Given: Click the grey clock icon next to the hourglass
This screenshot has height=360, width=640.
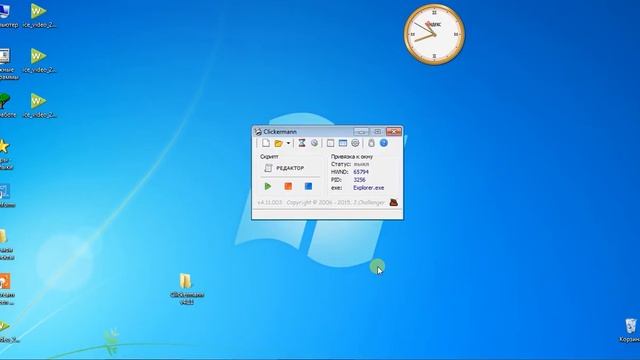Looking at the screenshot, I should point(314,143).
